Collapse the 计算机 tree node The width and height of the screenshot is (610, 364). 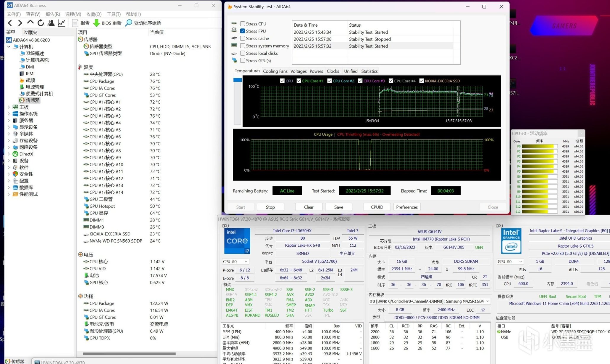tap(9, 47)
